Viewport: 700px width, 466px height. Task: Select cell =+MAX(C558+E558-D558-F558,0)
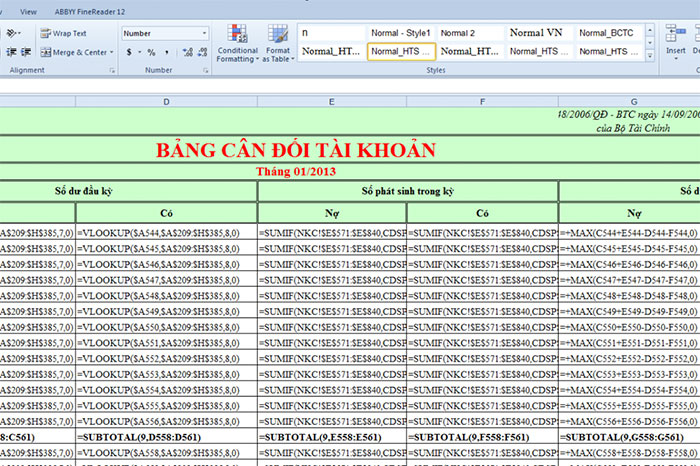click(629, 453)
